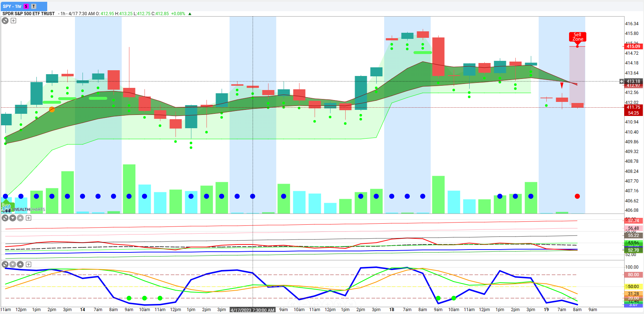The height and width of the screenshot is (314, 644).
Task: Click the 100.00 oscillator scale label
Action: (x=632, y=267)
